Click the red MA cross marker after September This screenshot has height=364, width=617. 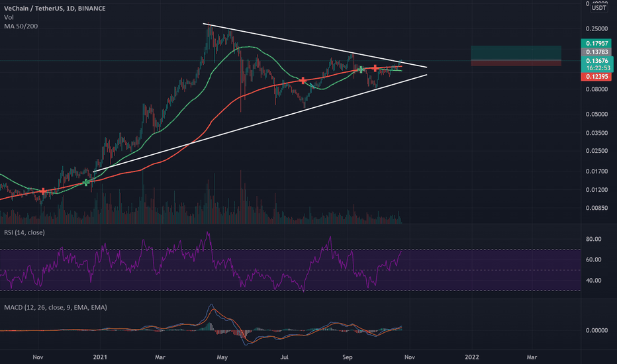tap(376, 68)
